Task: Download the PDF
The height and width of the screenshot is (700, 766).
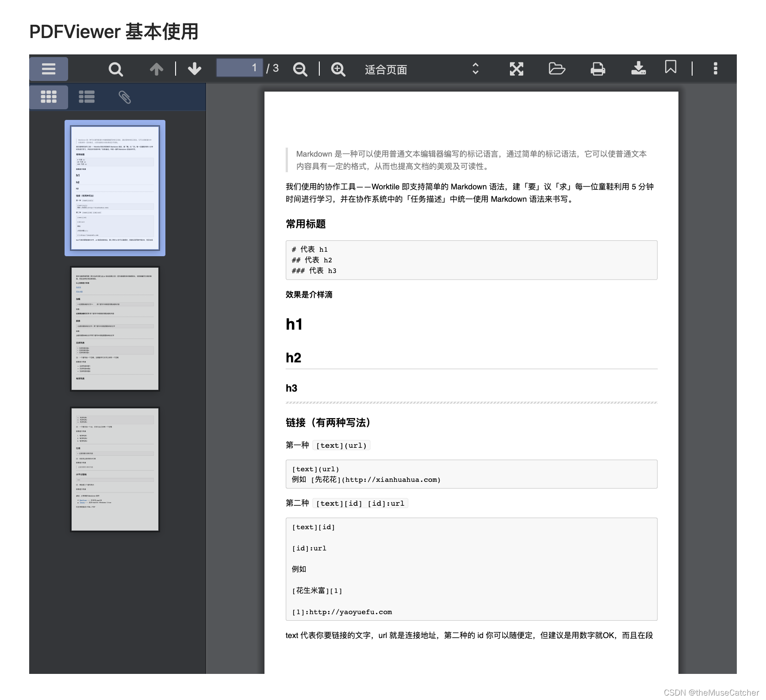Action: point(638,69)
